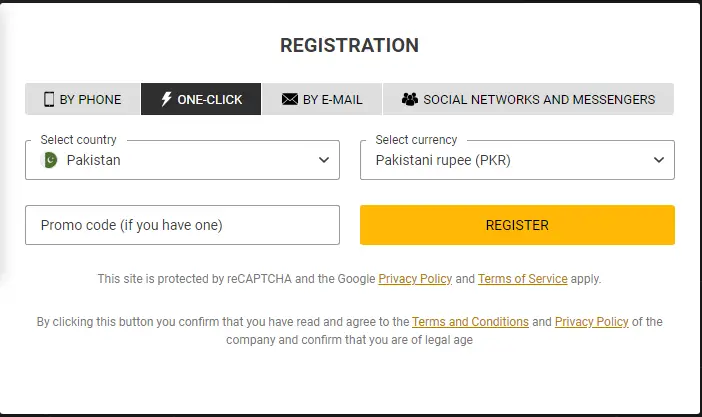Focus the Promo code input field
Screen dimensions: 702x417
coord(182,225)
